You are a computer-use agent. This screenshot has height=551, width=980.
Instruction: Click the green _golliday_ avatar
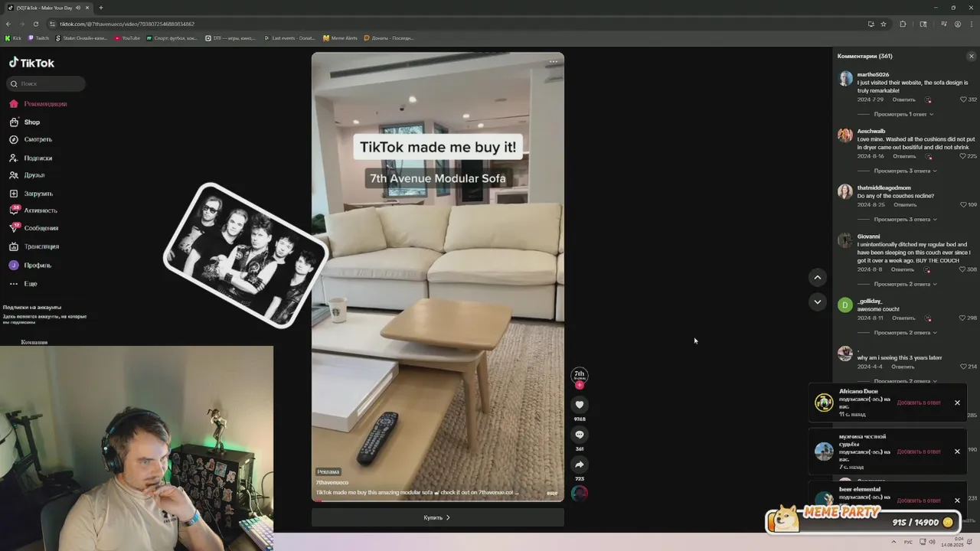click(845, 305)
